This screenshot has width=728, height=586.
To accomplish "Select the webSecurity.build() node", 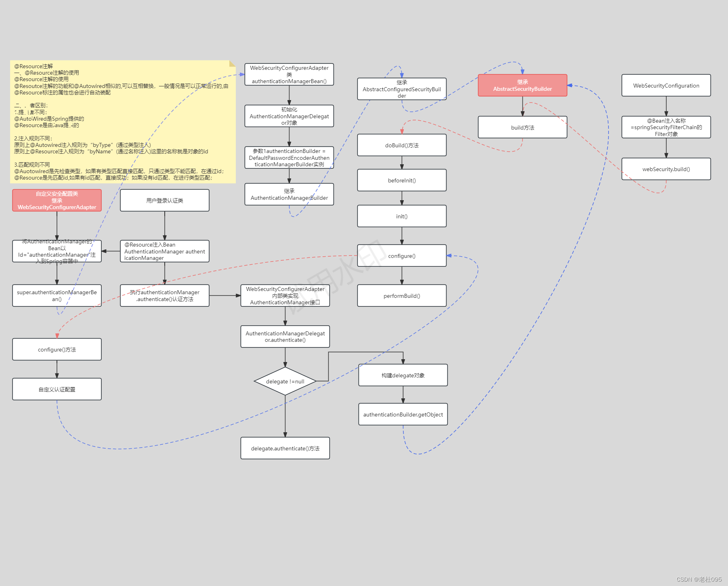I will (666, 169).
